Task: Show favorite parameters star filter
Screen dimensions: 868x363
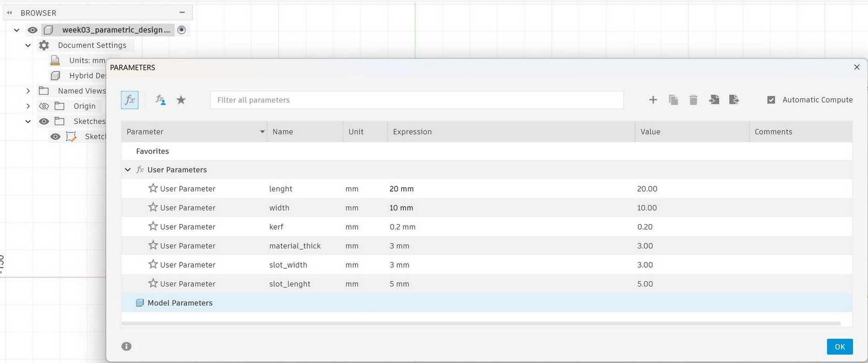Action: (181, 100)
